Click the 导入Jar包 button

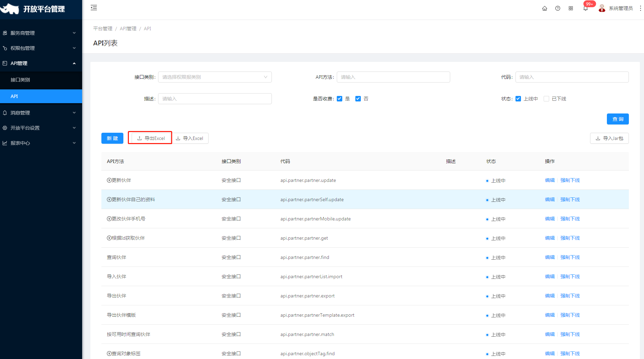coord(609,138)
